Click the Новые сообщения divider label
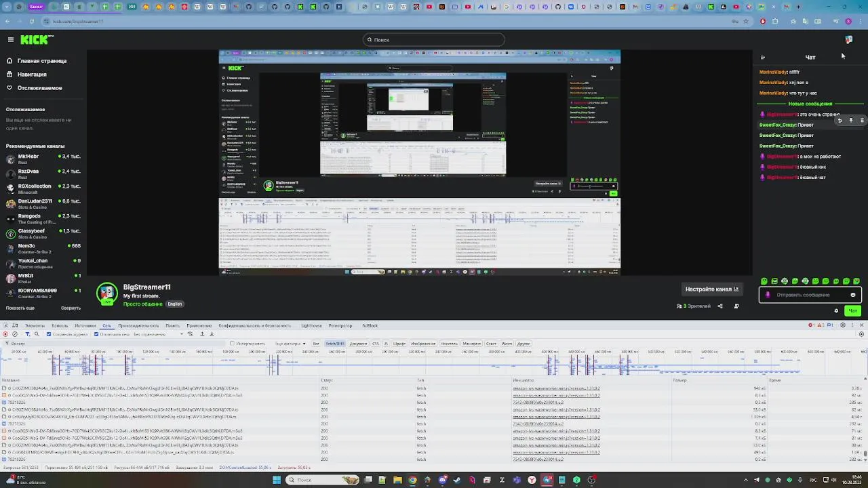The width and height of the screenshot is (868, 488). 810,104
